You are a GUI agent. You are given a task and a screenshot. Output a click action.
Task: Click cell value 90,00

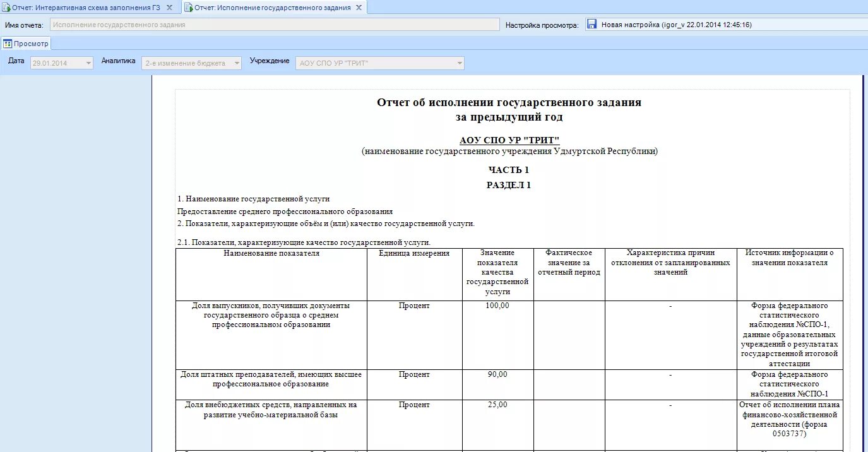(x=497, y=374)
